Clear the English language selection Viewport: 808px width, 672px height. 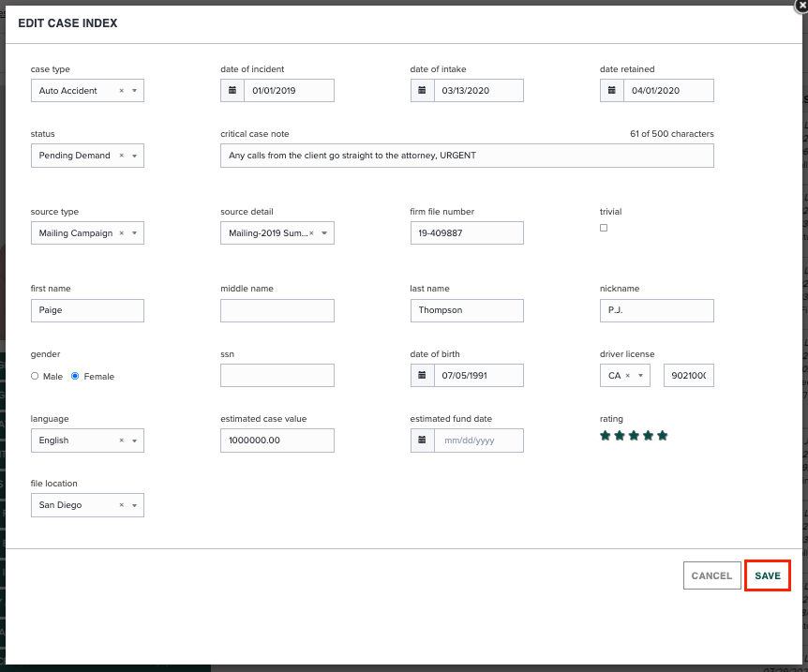(121, 440)
